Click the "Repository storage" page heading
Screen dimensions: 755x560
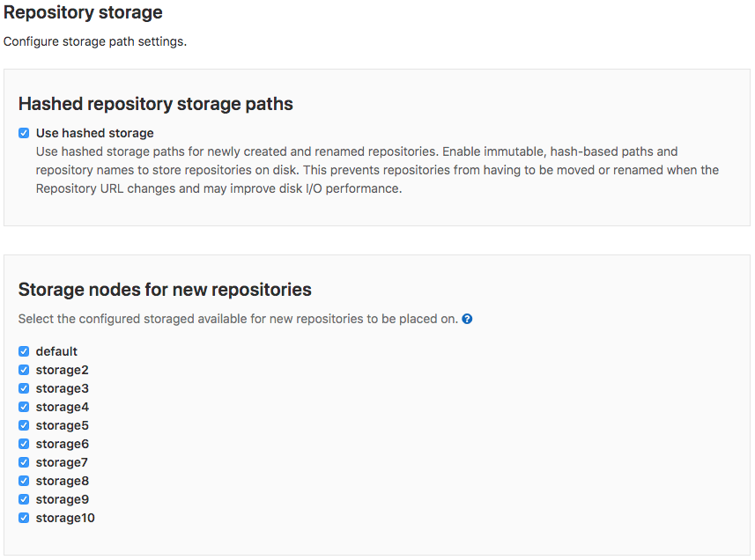click(x=83, y=12)
